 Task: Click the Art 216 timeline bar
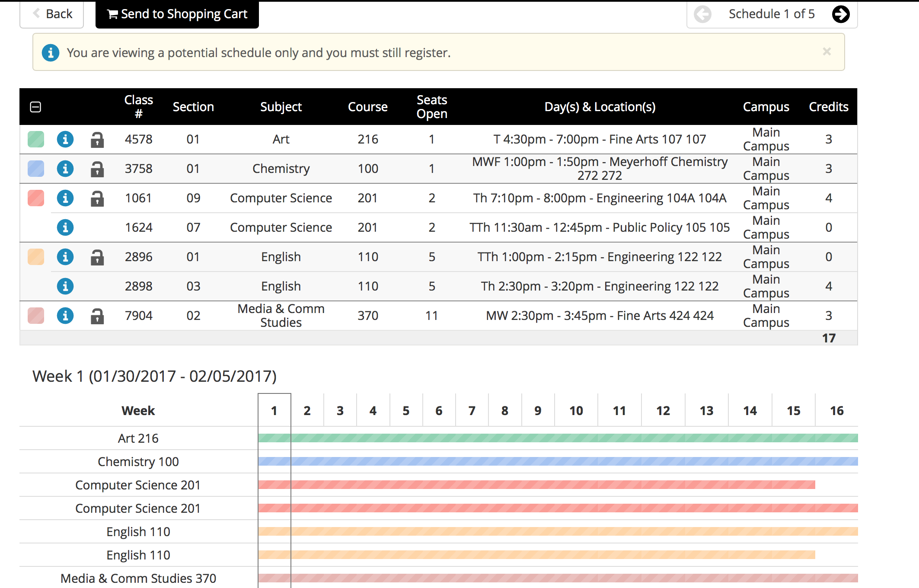(x=558, y=438)
